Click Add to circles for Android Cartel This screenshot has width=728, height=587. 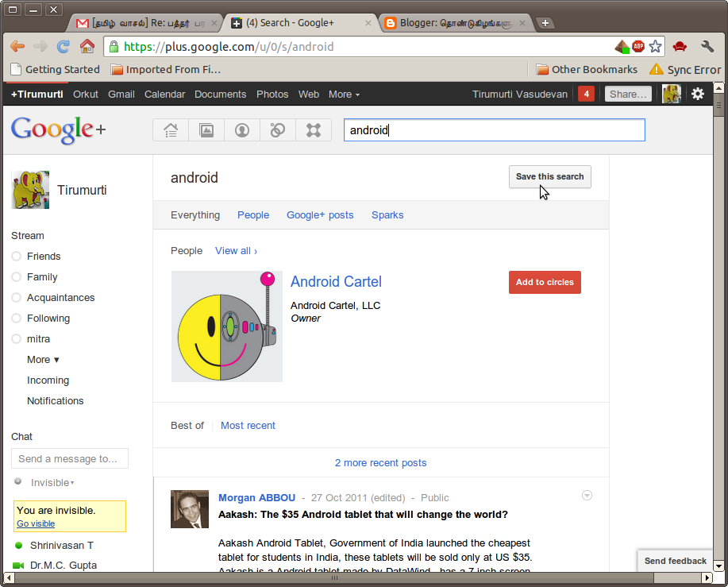(x=545, y=282)
